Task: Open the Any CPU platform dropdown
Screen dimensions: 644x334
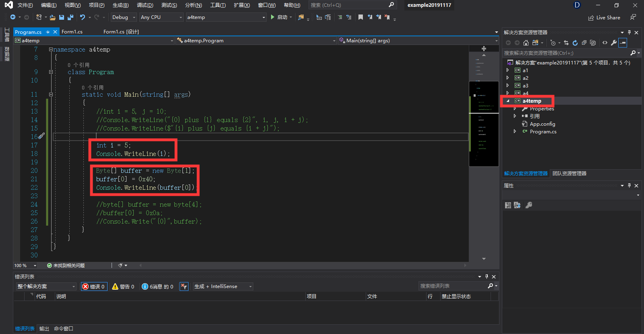Action: coord(161,17)
